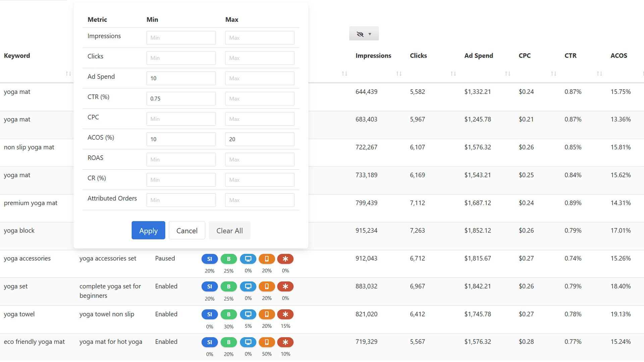Sort the Keyword column

[68, 74]
